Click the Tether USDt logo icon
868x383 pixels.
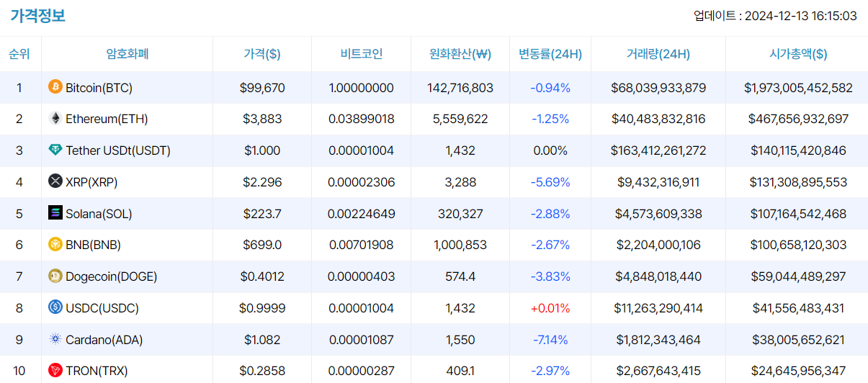pos(55,150)
